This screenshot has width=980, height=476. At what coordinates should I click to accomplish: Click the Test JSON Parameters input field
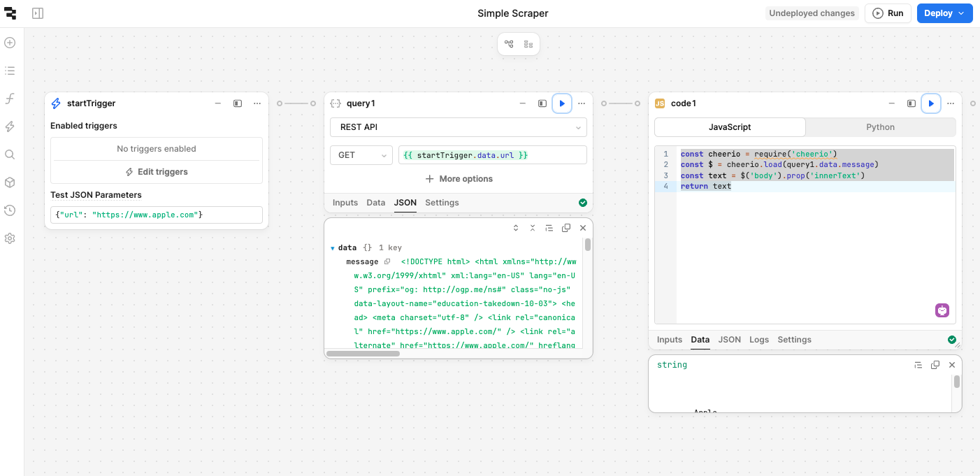pos(157,215)
